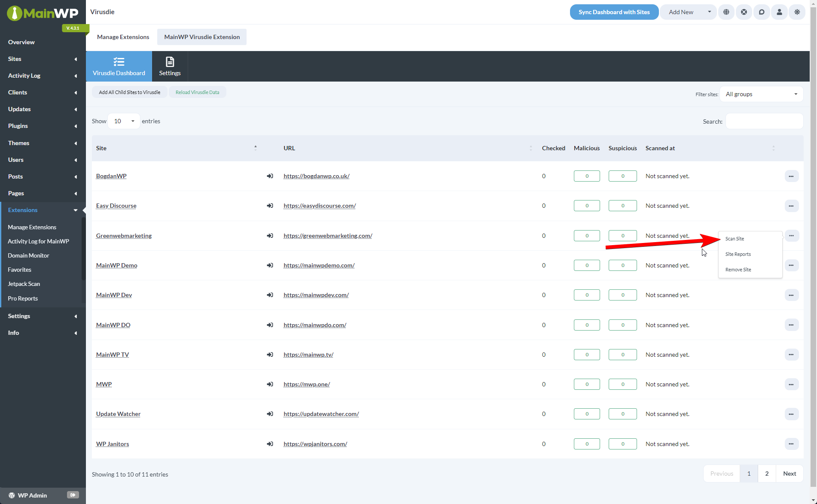
Task: Open actions menu for MainWP Dev row
Action: click(791, 295)
